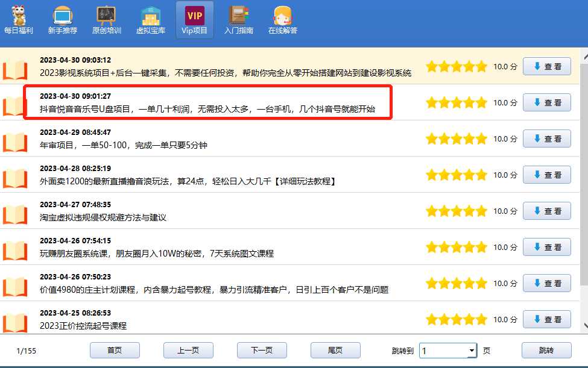Click 查看 for 直播撸音浪玩法 row

(547, 175)
